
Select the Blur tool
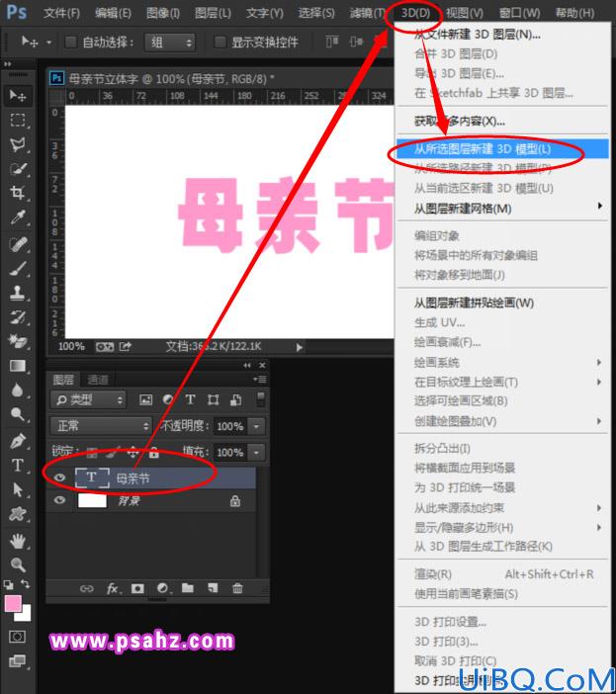click(18, 390)
